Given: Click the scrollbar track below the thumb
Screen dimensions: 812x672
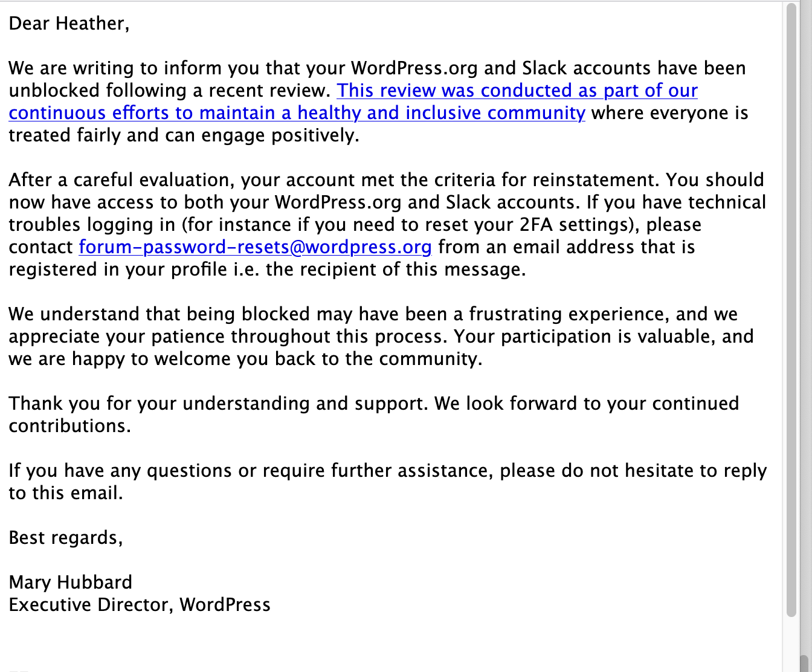Looking at the screenshot, I should tap(791, 641).
